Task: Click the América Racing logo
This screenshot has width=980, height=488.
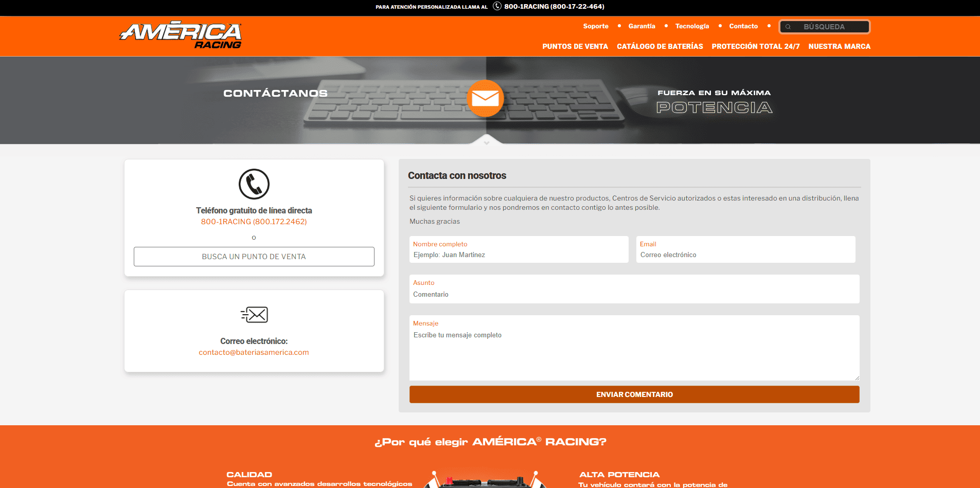Action: coord(181,35)
